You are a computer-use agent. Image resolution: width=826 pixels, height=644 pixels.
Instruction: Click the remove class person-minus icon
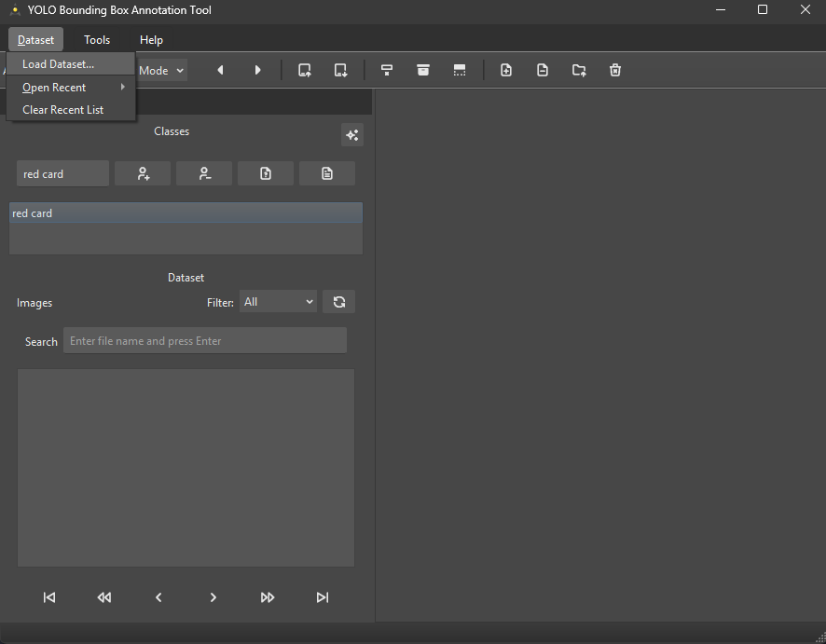click(x=204, y=173)
